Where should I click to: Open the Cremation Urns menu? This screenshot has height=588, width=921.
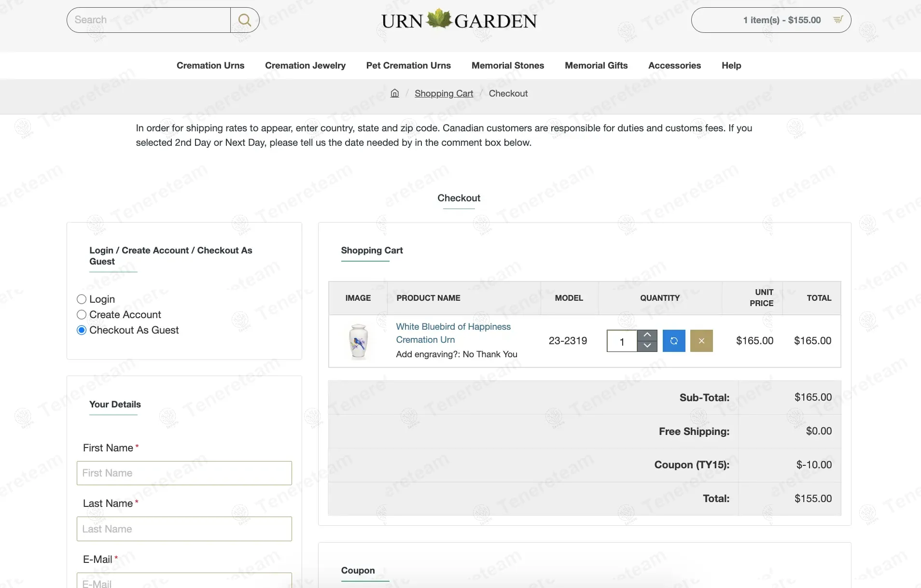click(x=210, y=66)
